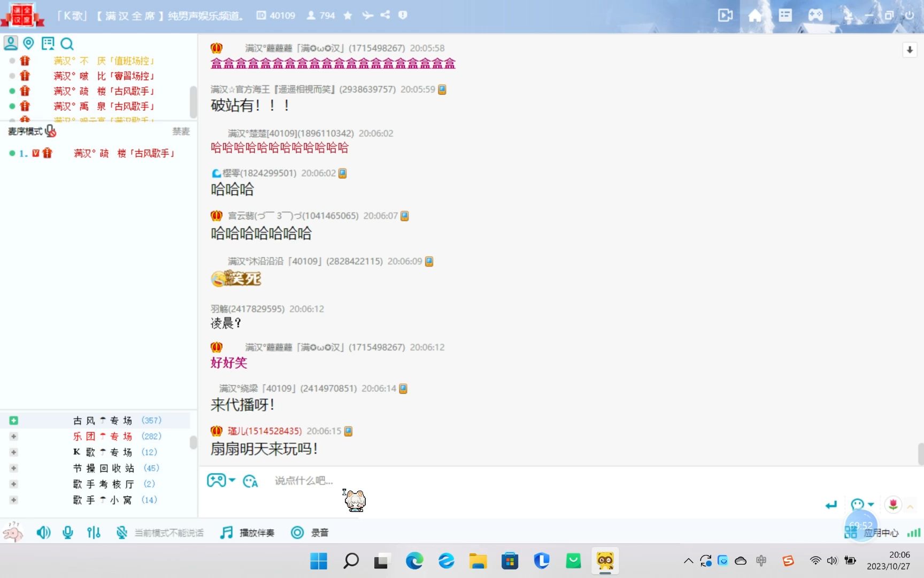The image size is (924, 578).
Task: Start recording with 录音 button
Action: [310, 533]
